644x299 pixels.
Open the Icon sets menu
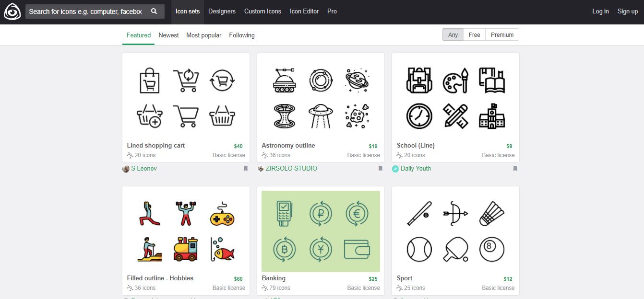pos(187,11)
